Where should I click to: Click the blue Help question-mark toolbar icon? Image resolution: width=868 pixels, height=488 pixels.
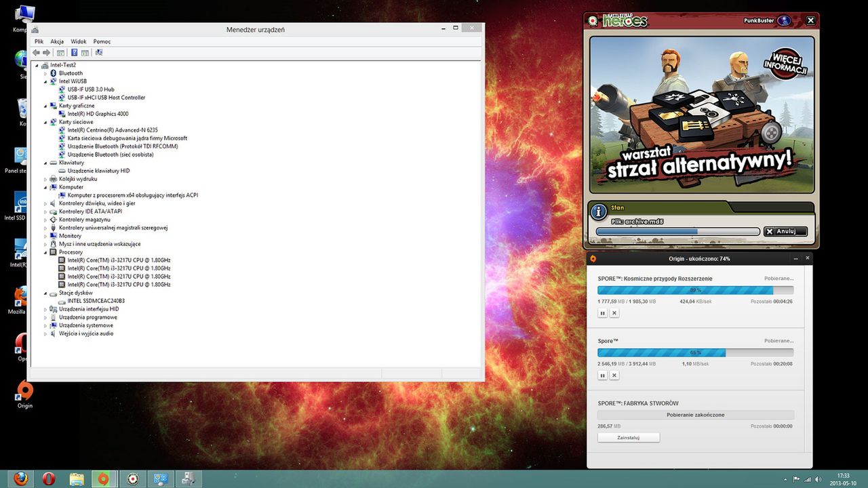(x=75, y=52)
